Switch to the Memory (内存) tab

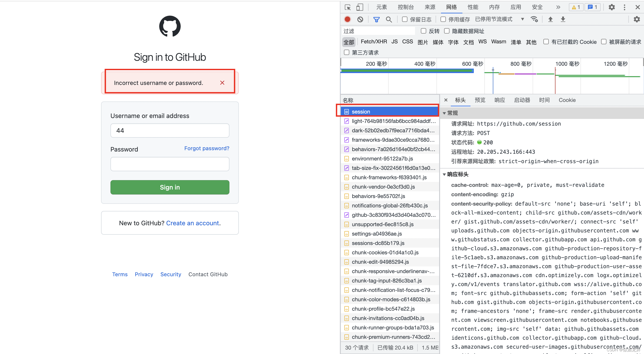click(x=494, y=7)
